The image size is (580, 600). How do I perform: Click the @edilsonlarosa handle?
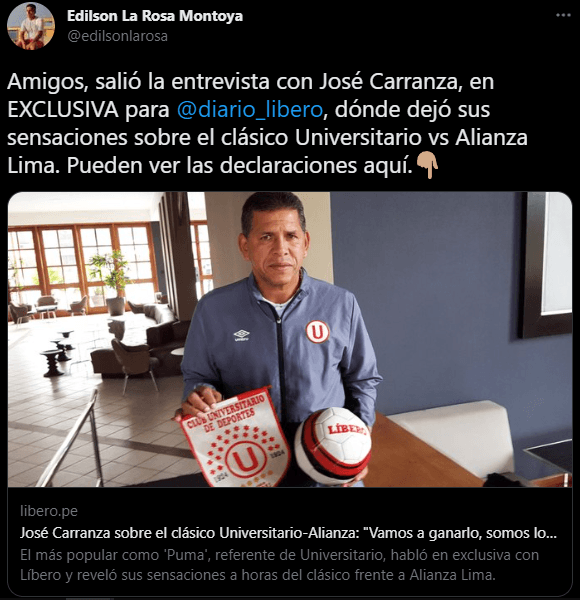pos(117,36)
